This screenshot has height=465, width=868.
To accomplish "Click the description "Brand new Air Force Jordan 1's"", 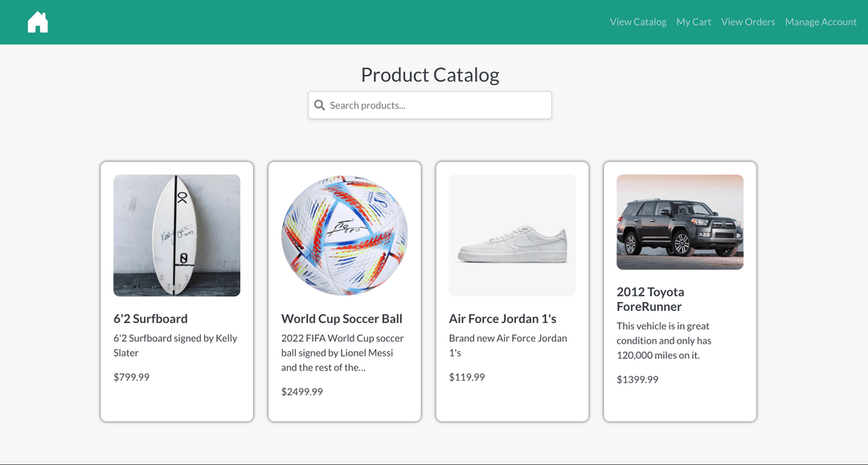I will click(508, 345).
